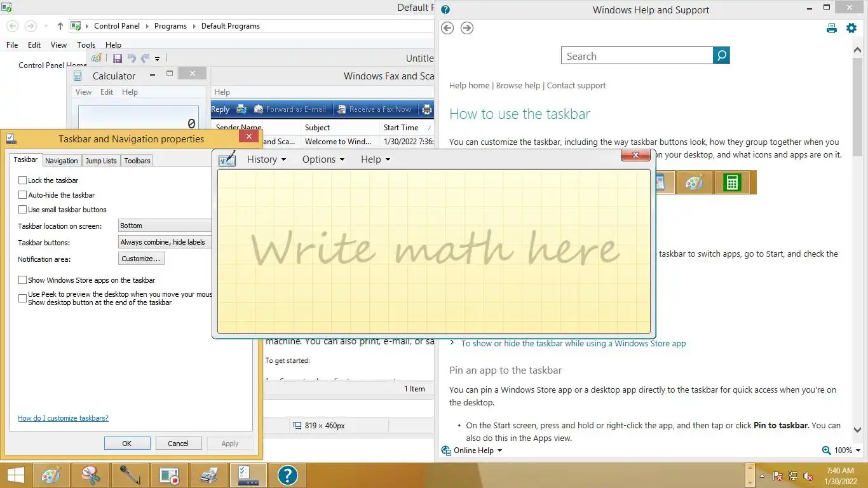The height and width of the screenshot is (488, 868).
Task: Open the Calculator View menu
Action: pyautogui.click(x=84, y=92)
